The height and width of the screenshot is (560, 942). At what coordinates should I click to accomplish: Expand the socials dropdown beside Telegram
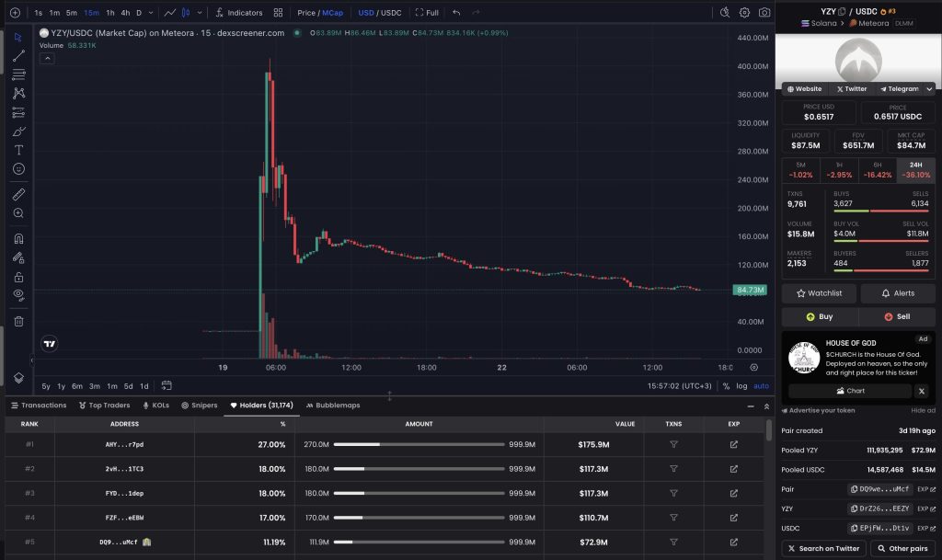(x=929, y=89)
